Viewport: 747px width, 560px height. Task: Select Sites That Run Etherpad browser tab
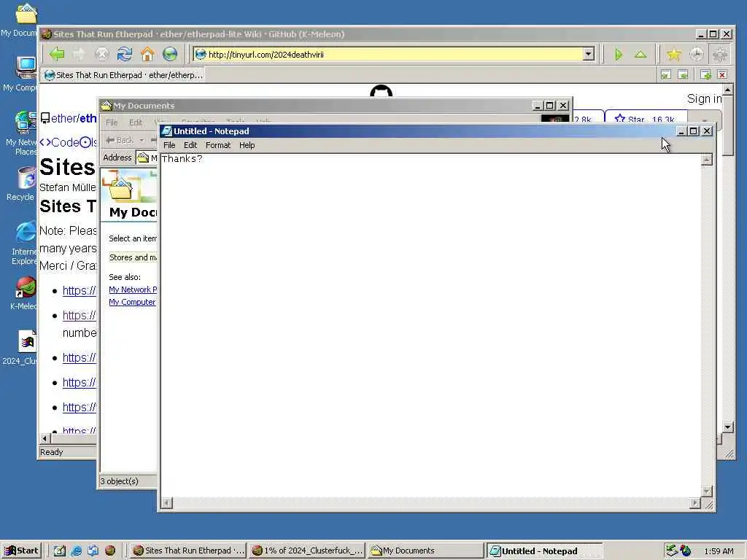point(123,75)
